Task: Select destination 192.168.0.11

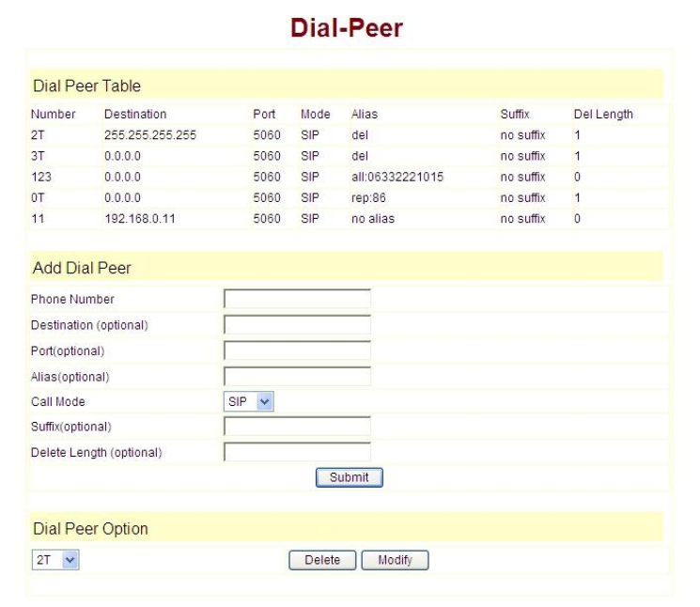Action: [x=140, y=218]
